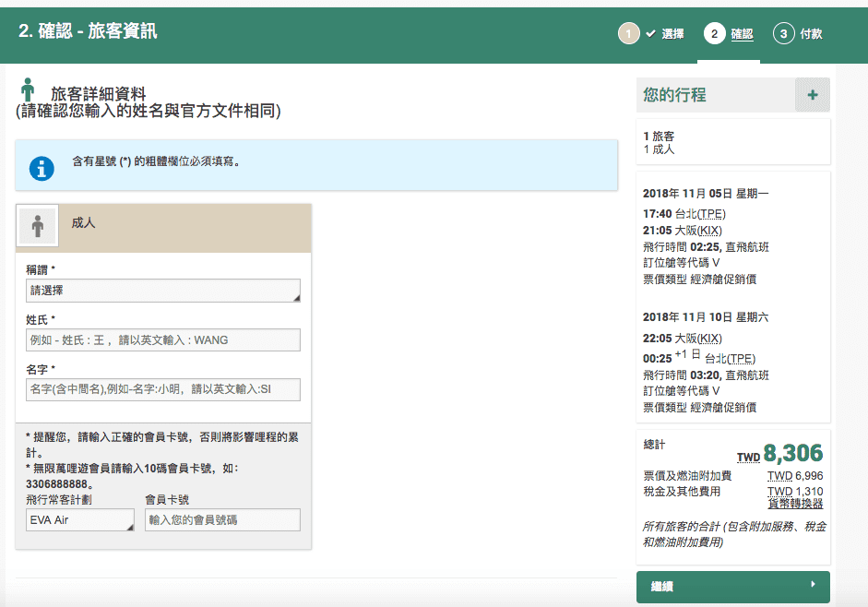Click the 22:05 departure KIX airport code
The image size is (868, 607).
coord(709,339)
